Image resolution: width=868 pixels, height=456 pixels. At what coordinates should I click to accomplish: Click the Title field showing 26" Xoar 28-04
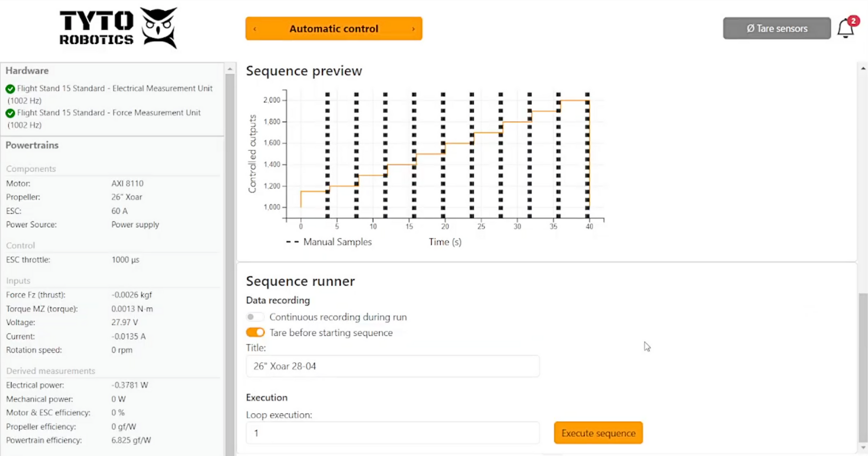[392, 366]
